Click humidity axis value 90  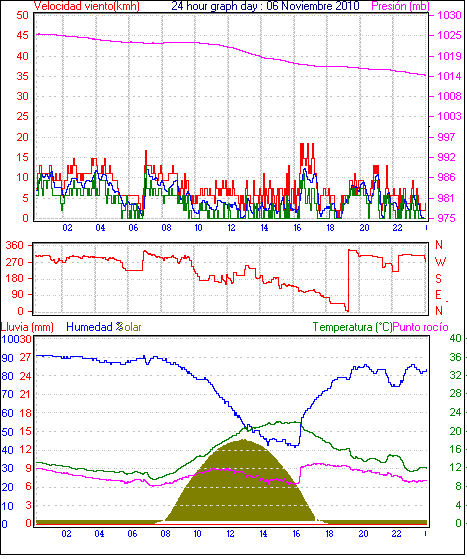tap(7, 358)
